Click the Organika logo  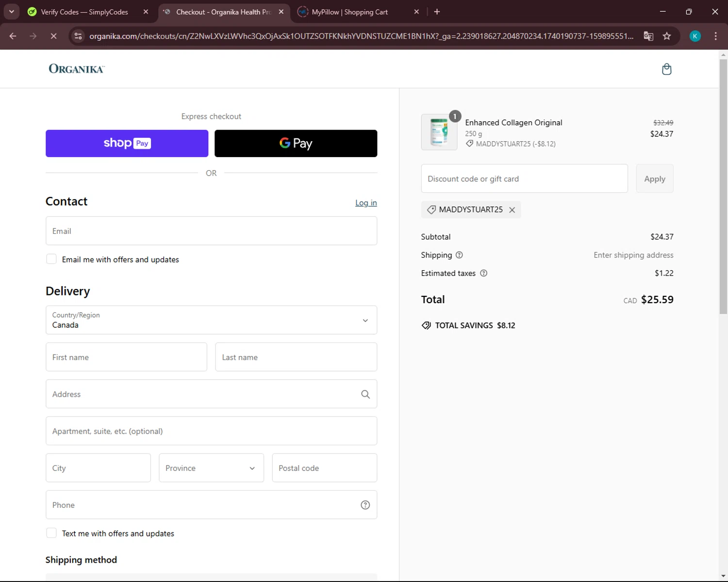pos(77,69)
